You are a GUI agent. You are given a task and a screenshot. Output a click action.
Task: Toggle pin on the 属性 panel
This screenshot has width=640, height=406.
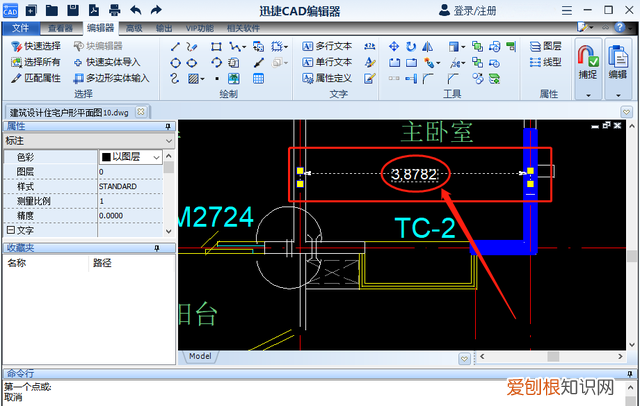[x=169, y=127]
